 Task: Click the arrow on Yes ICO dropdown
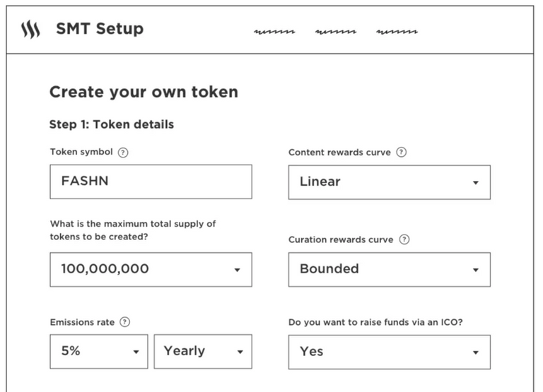tap(476, 352)
